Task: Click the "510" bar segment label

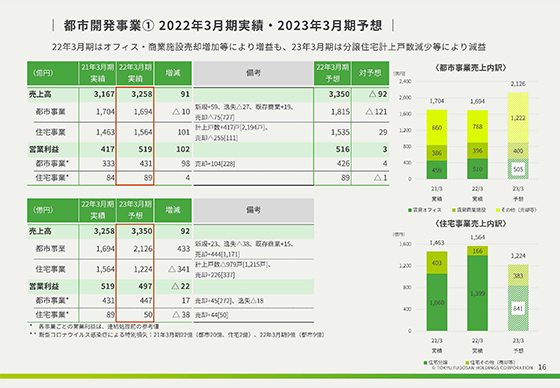Action: point(478,169)
